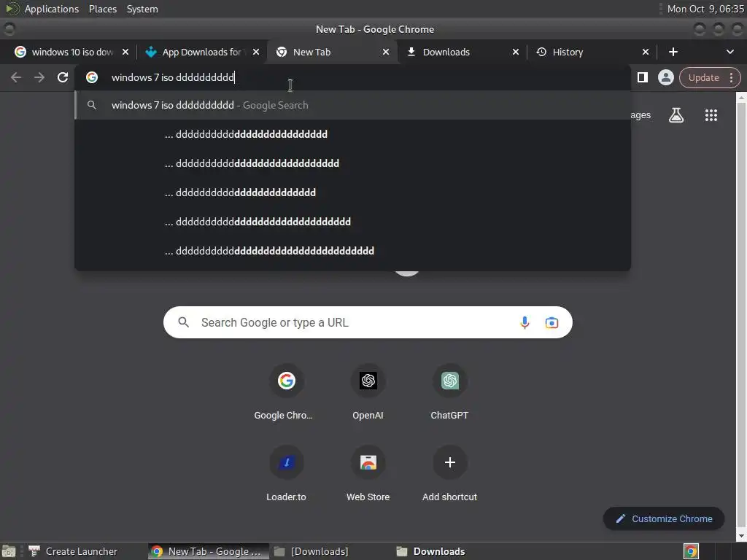Select the Google Search suggestion row
This screenshot has height=560, width=747.
point(352,105)
